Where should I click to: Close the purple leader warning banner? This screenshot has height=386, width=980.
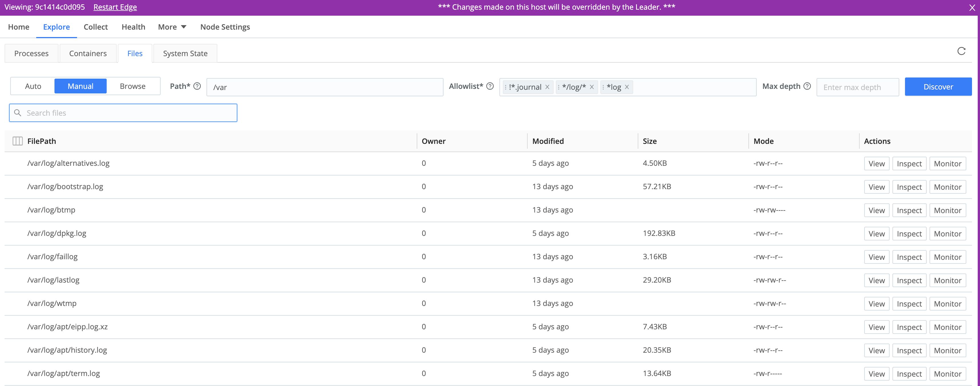click(972, 8)
